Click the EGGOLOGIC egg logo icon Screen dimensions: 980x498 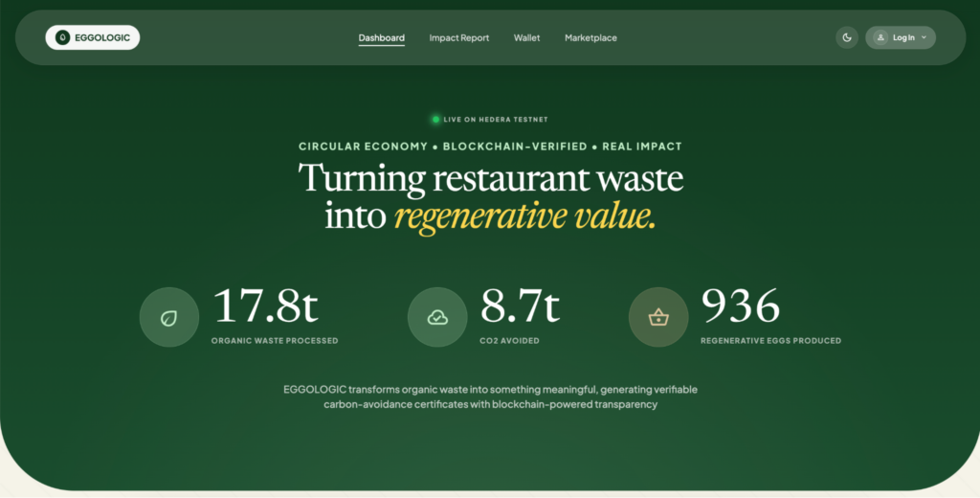coord(62,37)
